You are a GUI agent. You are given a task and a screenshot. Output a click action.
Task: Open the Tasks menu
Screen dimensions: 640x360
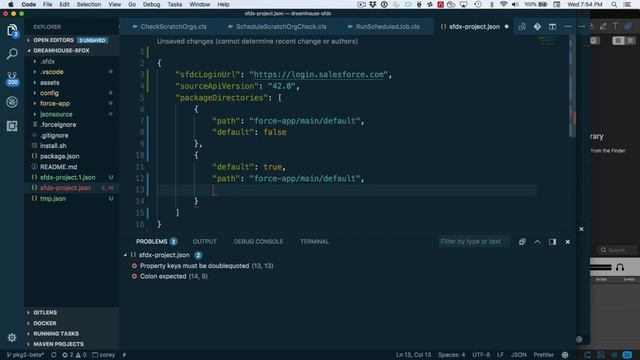click(175, 4)
